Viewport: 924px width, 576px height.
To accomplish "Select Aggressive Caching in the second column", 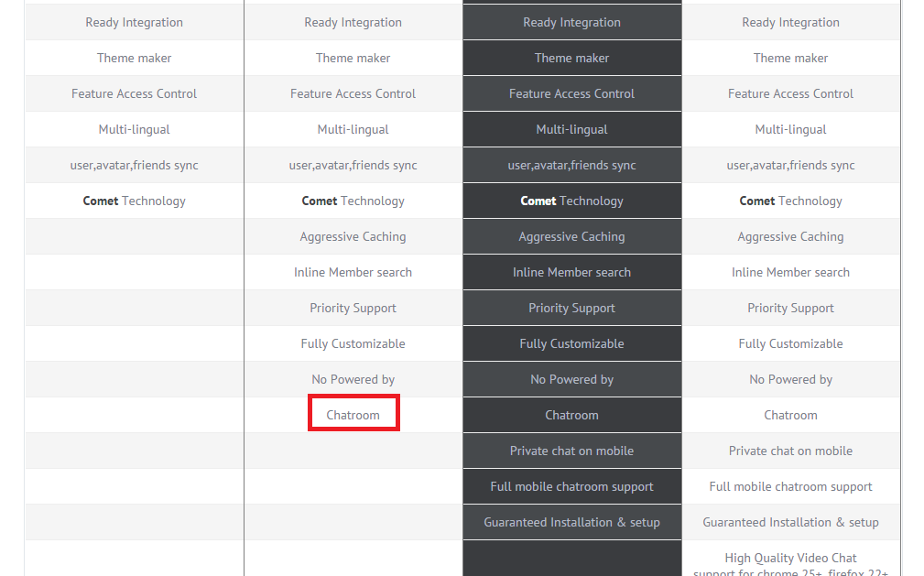I will (353, 236).
